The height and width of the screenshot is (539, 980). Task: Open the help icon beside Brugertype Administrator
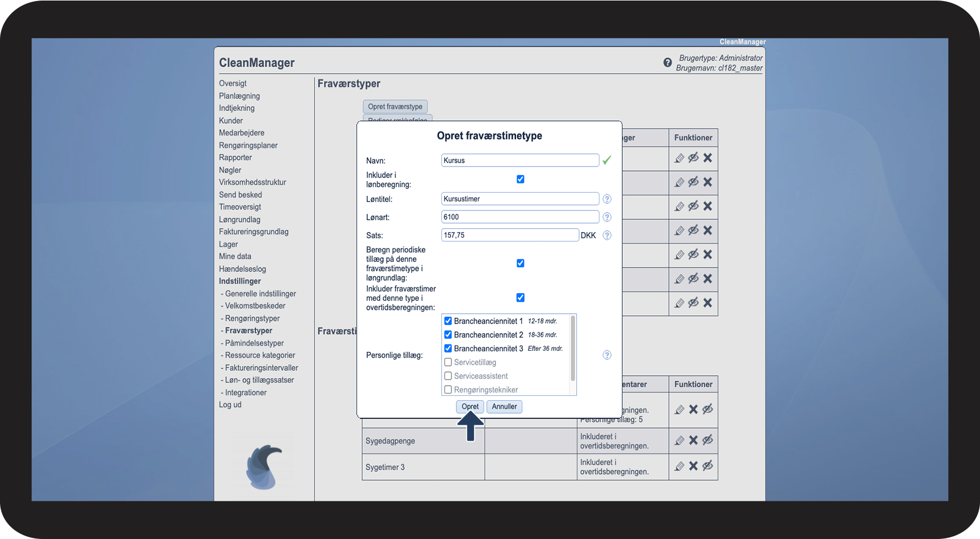pyautogui.click(x=668, y=63)
